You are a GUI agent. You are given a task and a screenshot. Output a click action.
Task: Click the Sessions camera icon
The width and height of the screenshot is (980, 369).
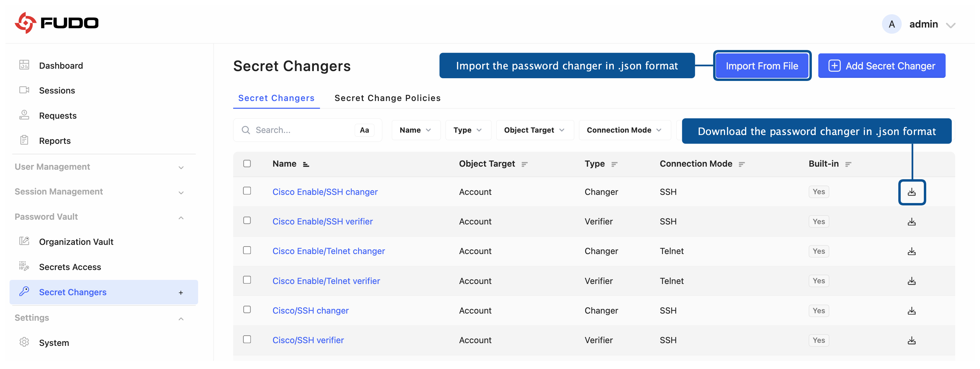tap(25, 90)
